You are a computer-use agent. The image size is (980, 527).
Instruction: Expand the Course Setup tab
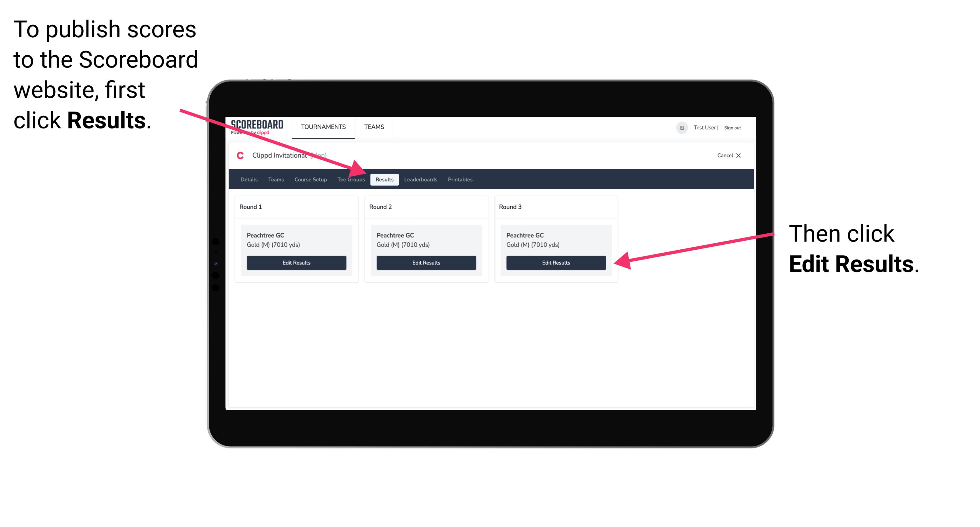click(x=310, y=180)
